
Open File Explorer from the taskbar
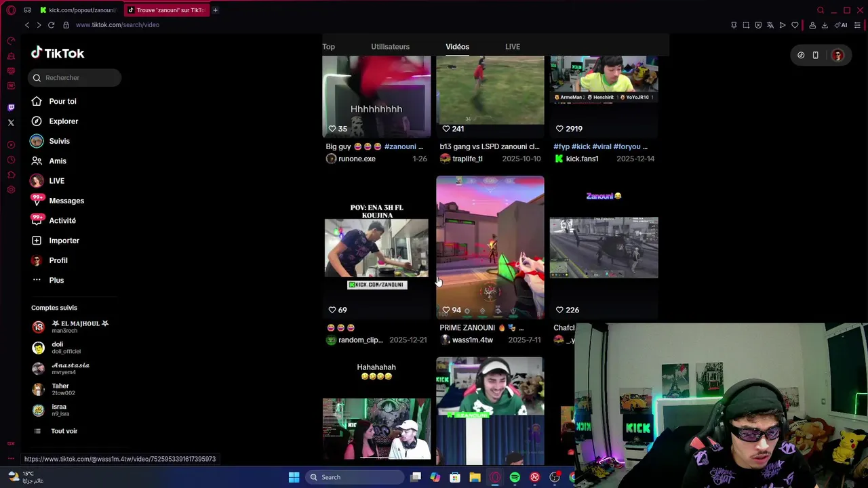[475, 477]
